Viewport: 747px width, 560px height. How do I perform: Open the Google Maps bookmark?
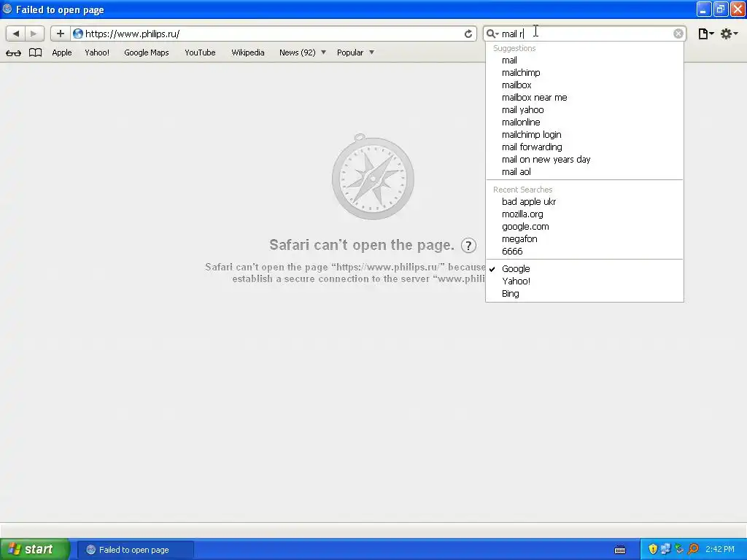pos(147,52)
